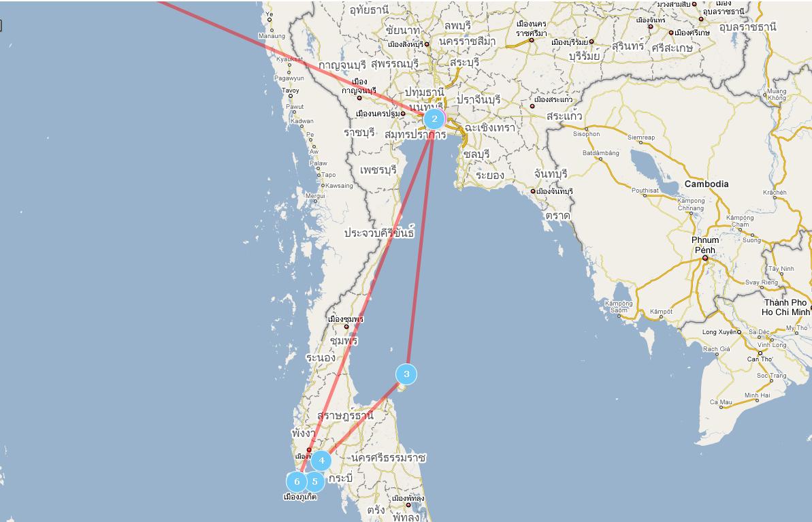Click the Batdâmbâng city dot
The height and width of the screenshot is (522, 812).
pyautogui.click(x=601, y=159)
